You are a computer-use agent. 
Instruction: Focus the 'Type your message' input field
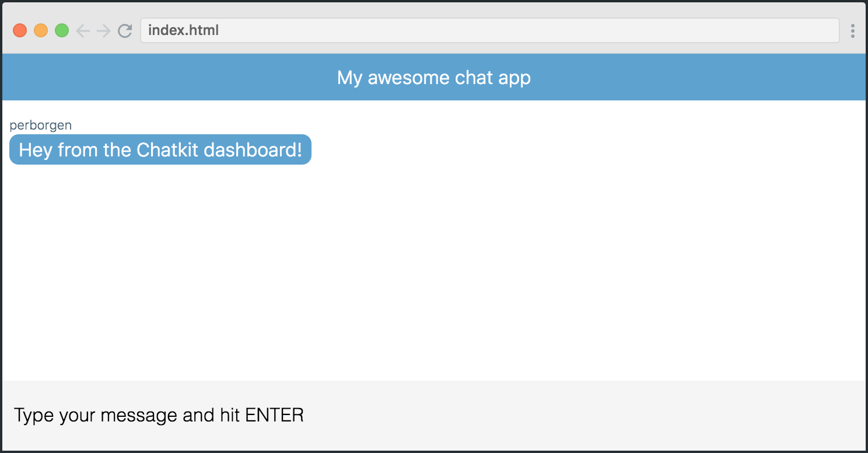tap(434, 416)
